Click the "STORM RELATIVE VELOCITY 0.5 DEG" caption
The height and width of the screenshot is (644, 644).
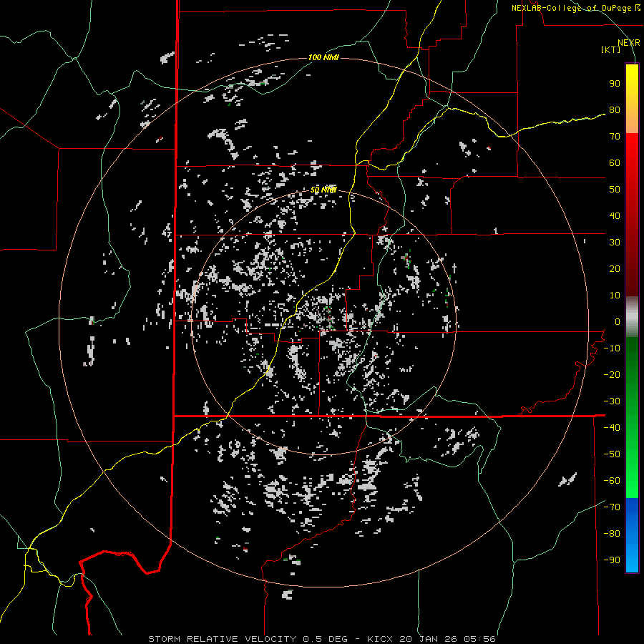[x=248, y=639]
